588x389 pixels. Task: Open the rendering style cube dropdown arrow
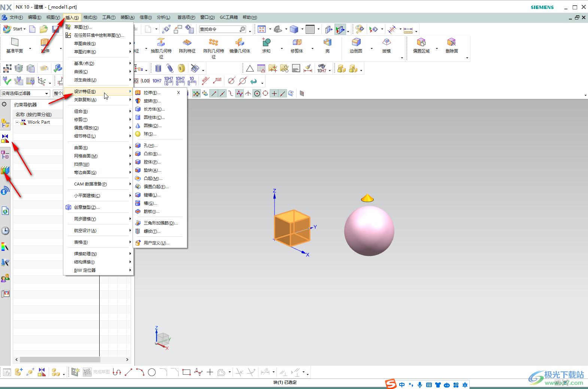302,29
